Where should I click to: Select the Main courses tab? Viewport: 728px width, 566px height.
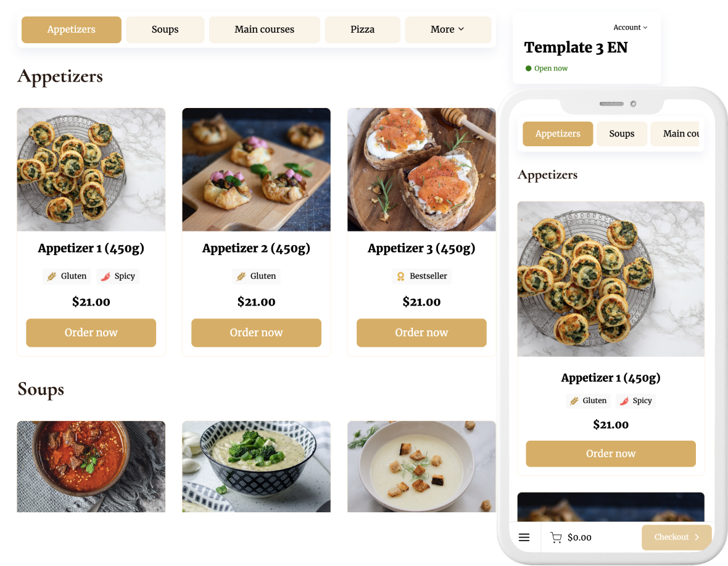pos(264,29)
